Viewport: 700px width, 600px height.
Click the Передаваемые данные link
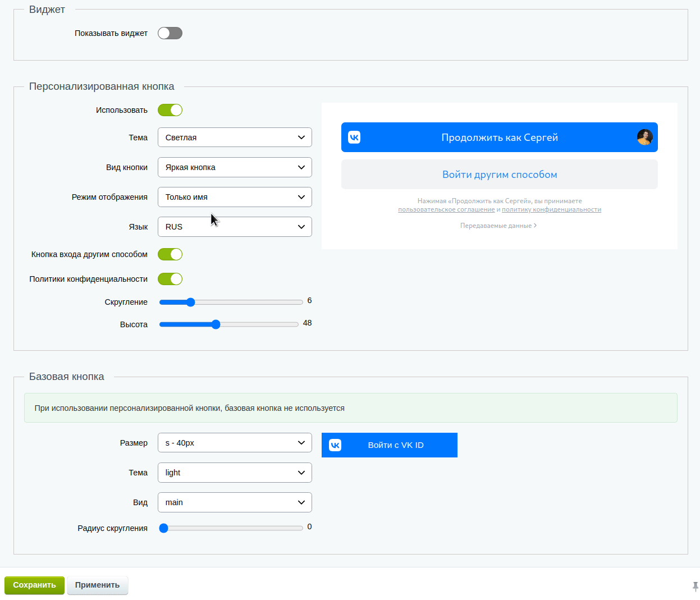tap(498, 225)
